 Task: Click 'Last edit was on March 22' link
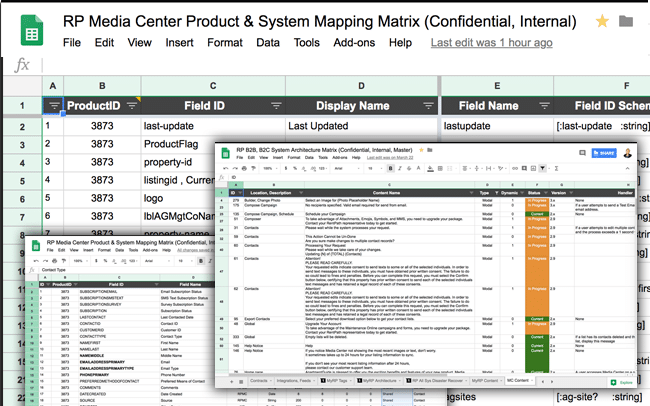click(x=390, y=158)
